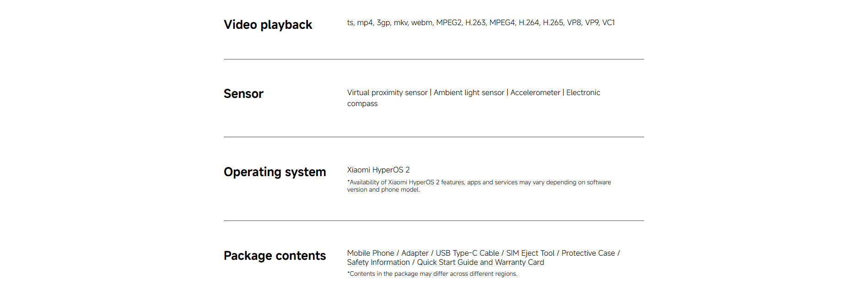Click the VC1 codec entry
Viewport: 868px width, 290px height.
[x=608, y=23]
